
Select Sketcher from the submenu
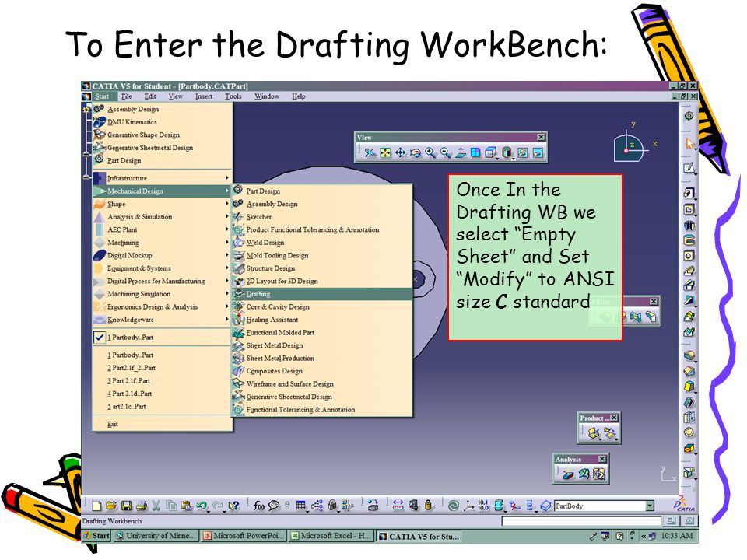click(322, 217)
